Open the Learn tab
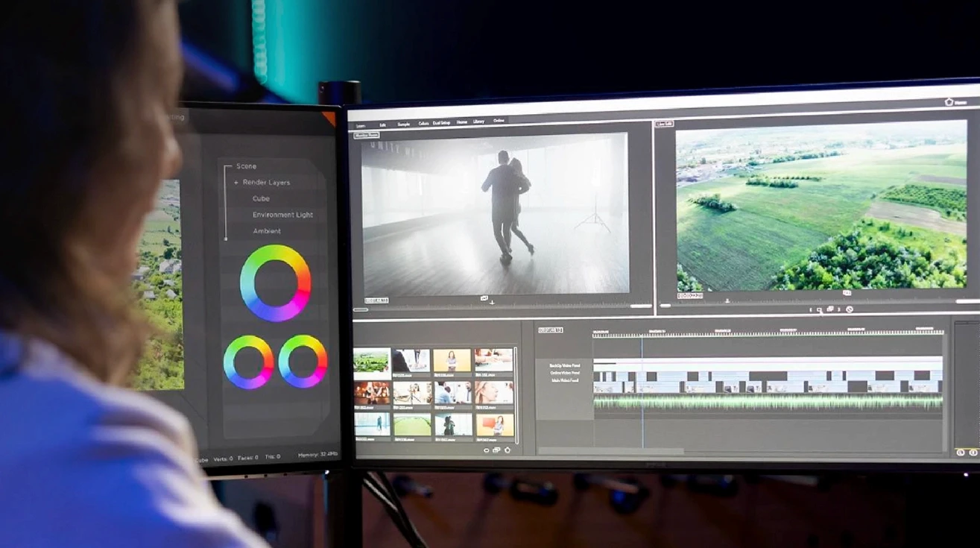Image resolution: width=980 pixels, height=548 pixels. pos(361,125)
